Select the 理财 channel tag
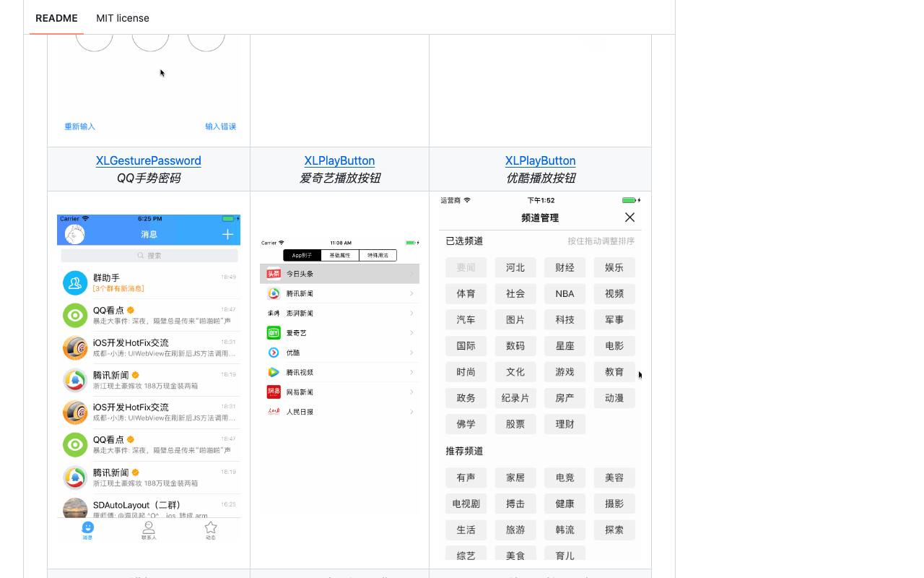 click(x=565, y=424)
